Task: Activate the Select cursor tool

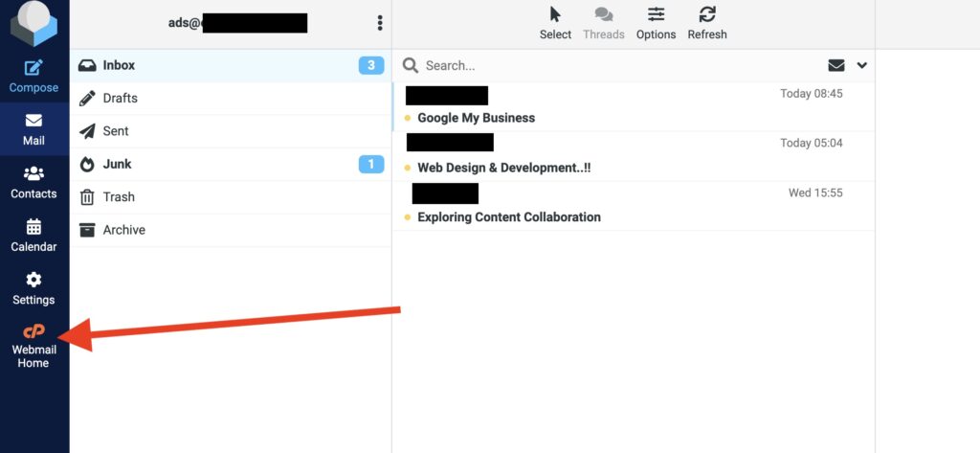Action: 555,23
